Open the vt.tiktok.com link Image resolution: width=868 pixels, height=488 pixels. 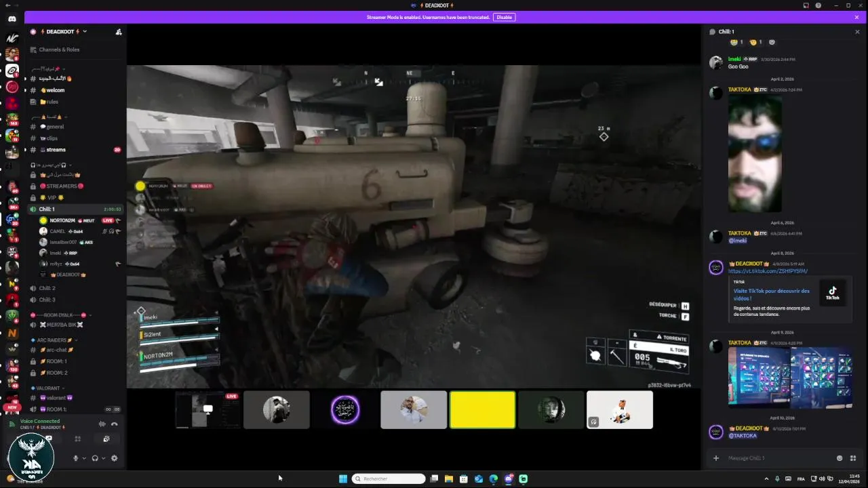point(768,271)
